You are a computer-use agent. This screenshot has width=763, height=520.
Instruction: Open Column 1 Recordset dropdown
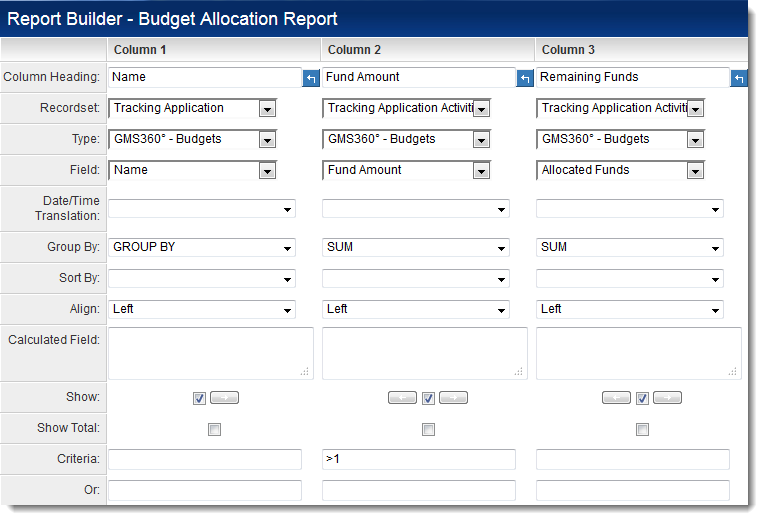click(266, 109)
